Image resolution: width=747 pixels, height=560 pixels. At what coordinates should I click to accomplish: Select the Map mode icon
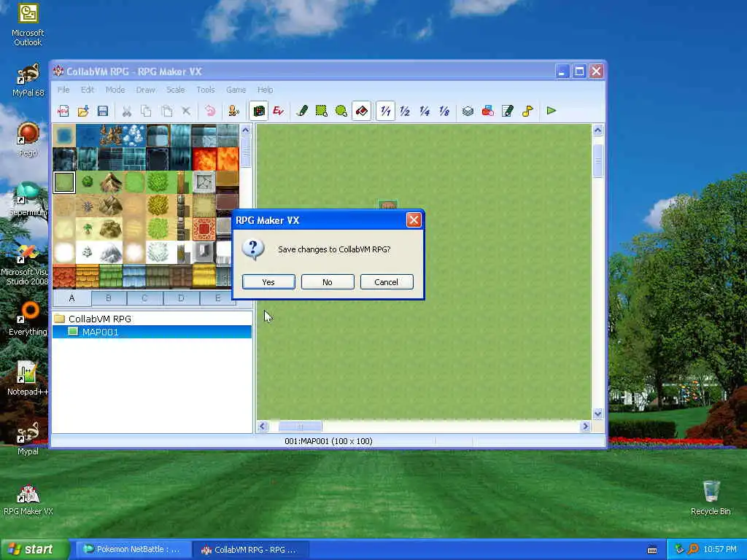pyautogui.click(x=259, y=111)
